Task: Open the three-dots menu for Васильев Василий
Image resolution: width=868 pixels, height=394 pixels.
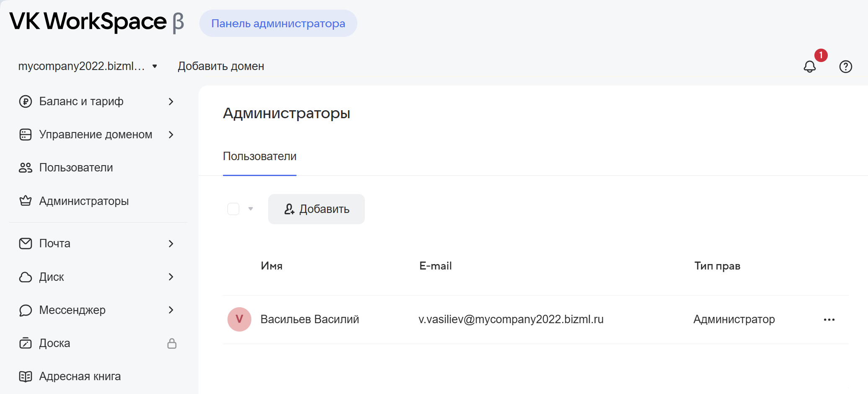Action: pos(829,320)
